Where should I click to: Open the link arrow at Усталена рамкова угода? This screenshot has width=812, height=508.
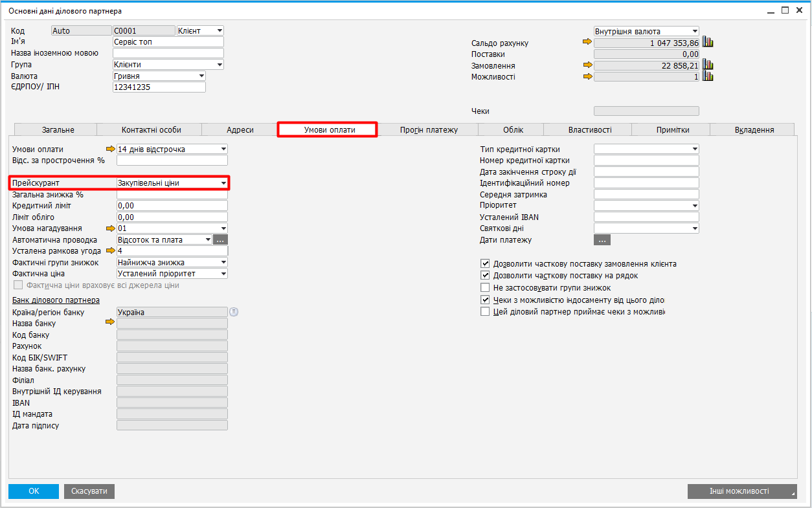[110, 251]
